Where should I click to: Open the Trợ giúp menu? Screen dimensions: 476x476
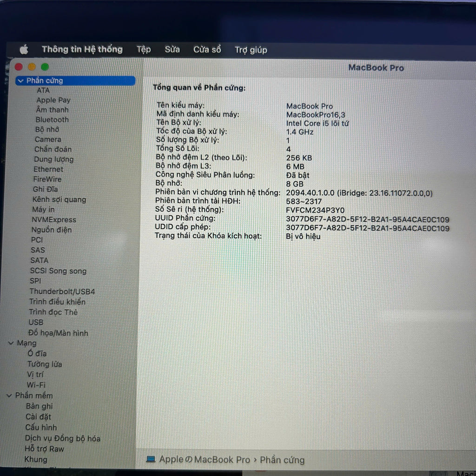[251, 50]
